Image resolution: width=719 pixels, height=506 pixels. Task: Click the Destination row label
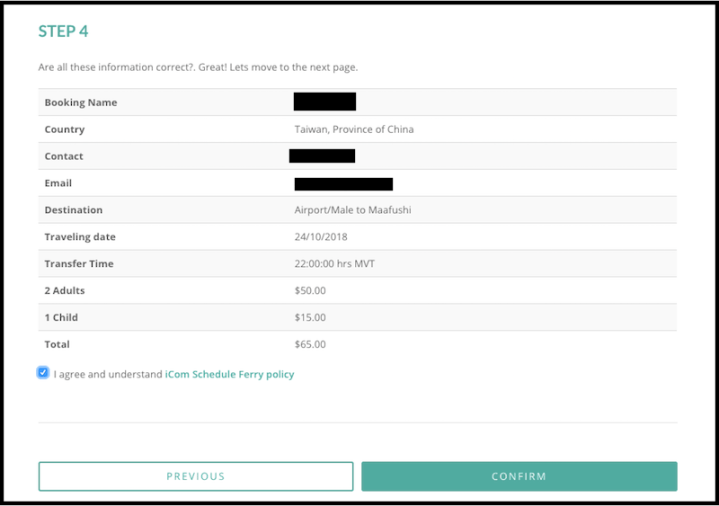pos(73,210)
